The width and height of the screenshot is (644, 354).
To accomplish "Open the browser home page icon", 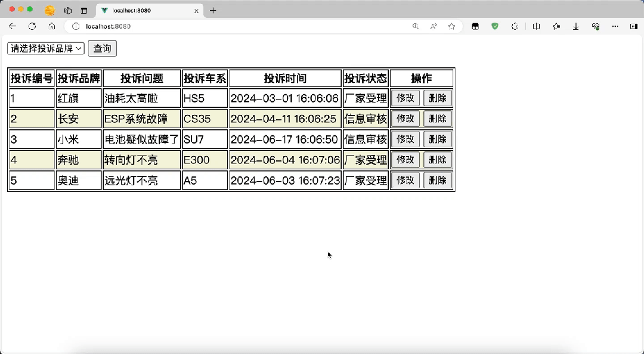I will pyautogui.click(x=52, y=26).
